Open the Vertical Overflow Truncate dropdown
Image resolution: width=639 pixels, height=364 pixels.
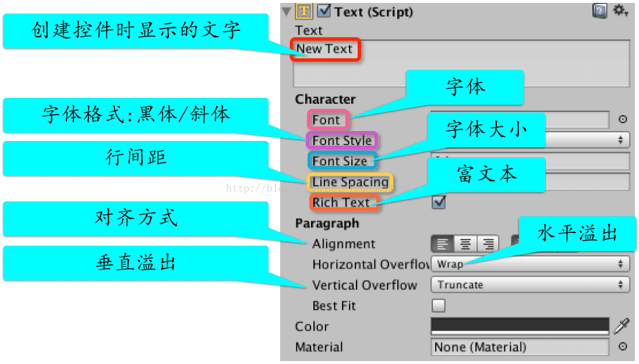pyautogui.click(x=530, y=285)
